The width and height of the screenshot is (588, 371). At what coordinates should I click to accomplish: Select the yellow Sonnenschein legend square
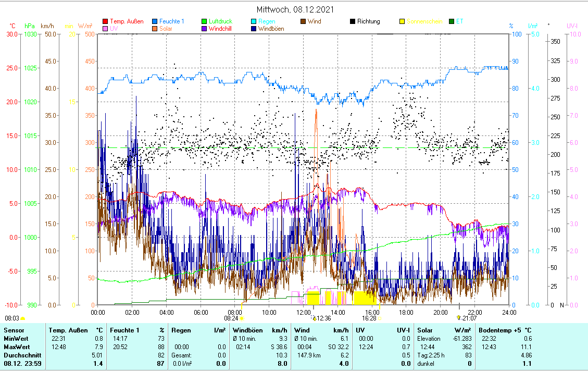click(x=402, y=22)
